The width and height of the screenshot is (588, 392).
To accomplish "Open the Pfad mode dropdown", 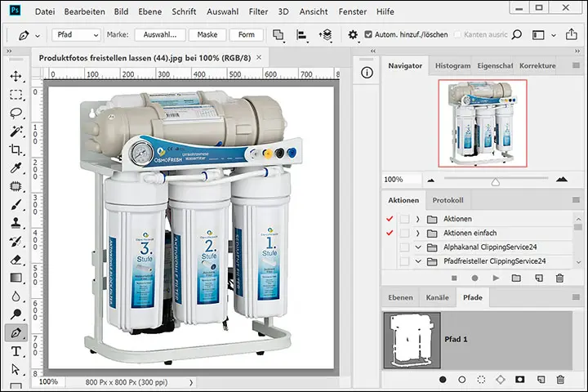I will coord(75,35).
